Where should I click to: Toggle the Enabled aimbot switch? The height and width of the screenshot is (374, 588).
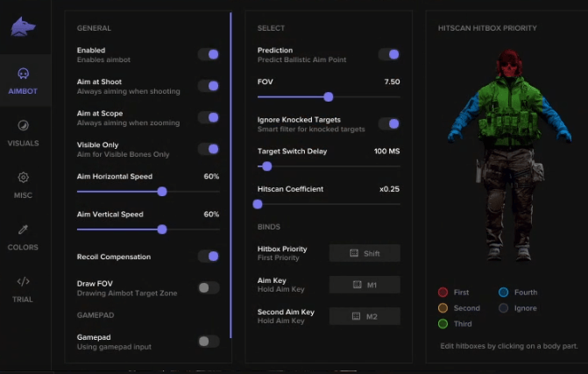point(209,54)
